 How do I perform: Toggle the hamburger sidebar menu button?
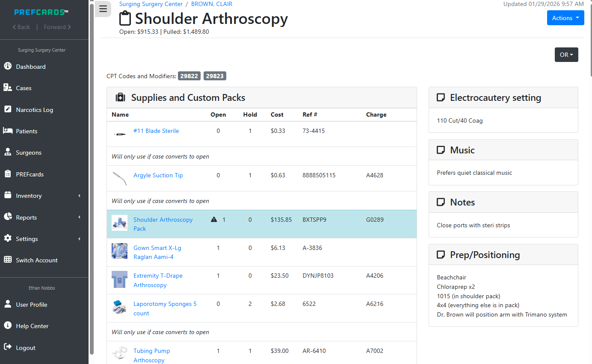click(103, 9)
